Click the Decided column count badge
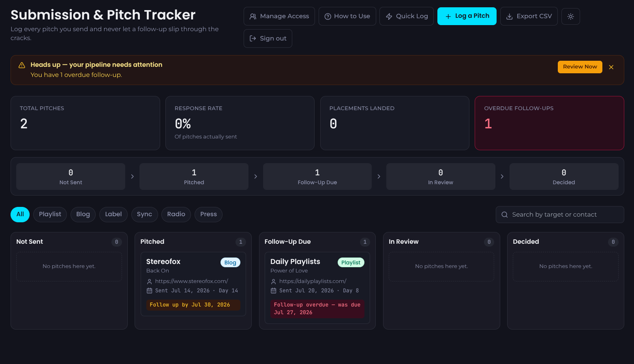This screenshot has height=364, width=634. tap(613, 242)
